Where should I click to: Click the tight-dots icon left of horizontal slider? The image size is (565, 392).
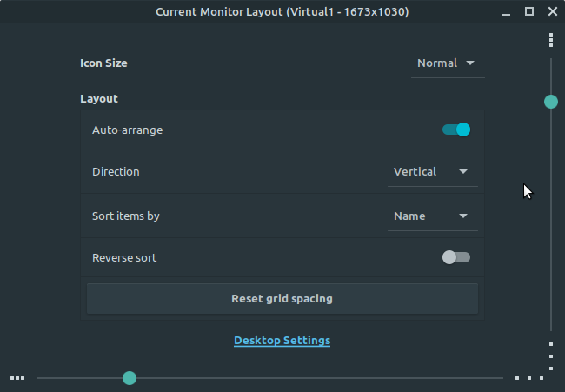17,378
